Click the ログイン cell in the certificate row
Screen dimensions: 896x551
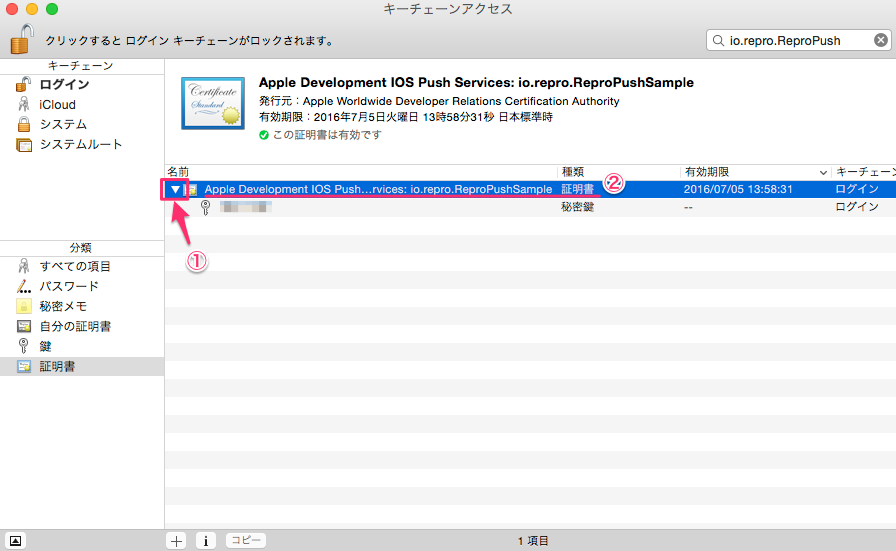(857, 189)
